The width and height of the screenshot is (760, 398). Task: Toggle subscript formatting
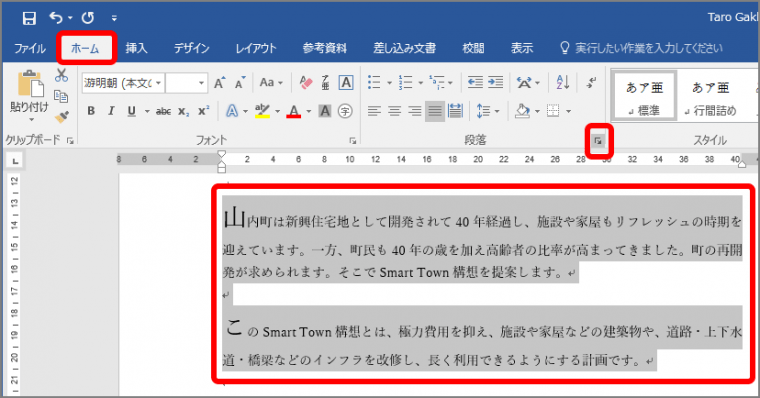[183, 111]
